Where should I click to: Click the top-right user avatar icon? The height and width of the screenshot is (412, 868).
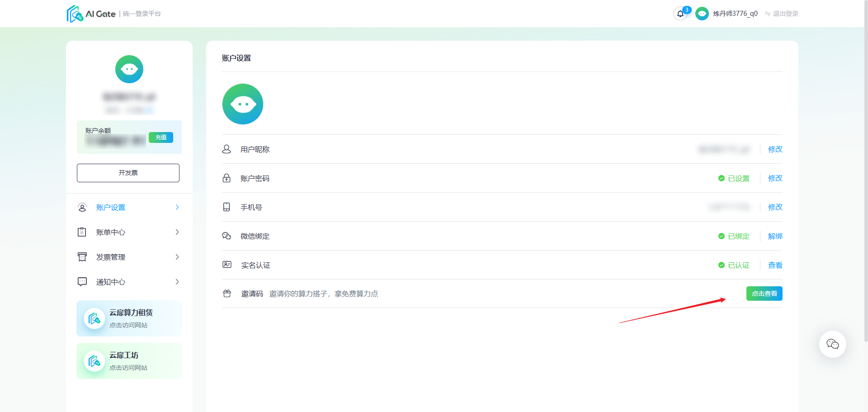point(702,14)
